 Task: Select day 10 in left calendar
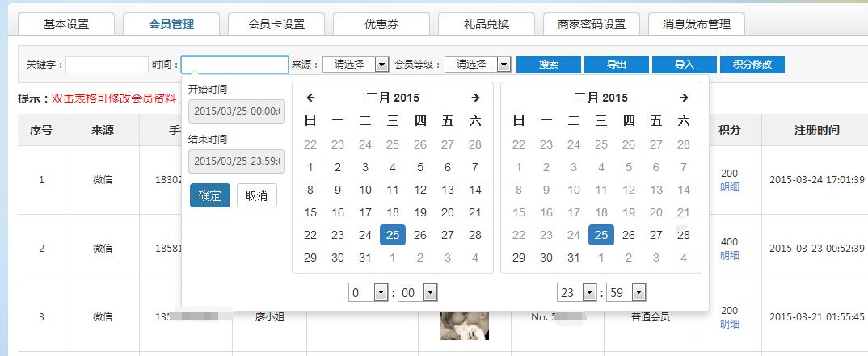[365, 190]
